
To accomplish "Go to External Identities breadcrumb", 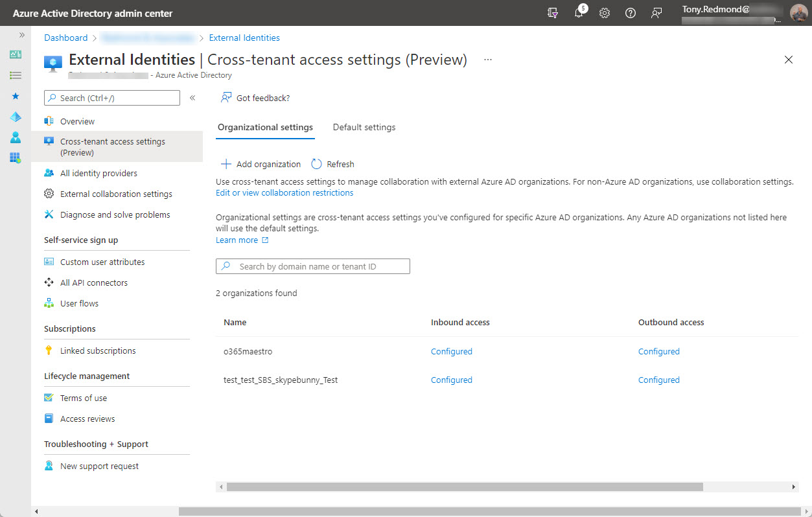I will pos(244,38).
